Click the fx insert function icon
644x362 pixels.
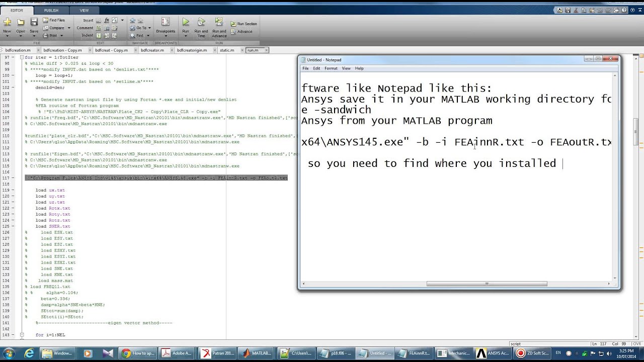pyautogui.click(x=107, y=20)
